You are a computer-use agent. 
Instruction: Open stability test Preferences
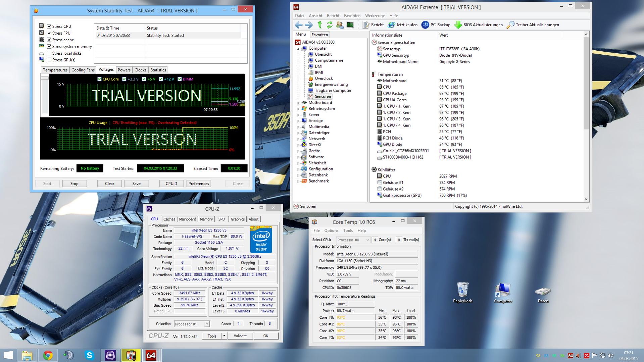coord(199,184)
